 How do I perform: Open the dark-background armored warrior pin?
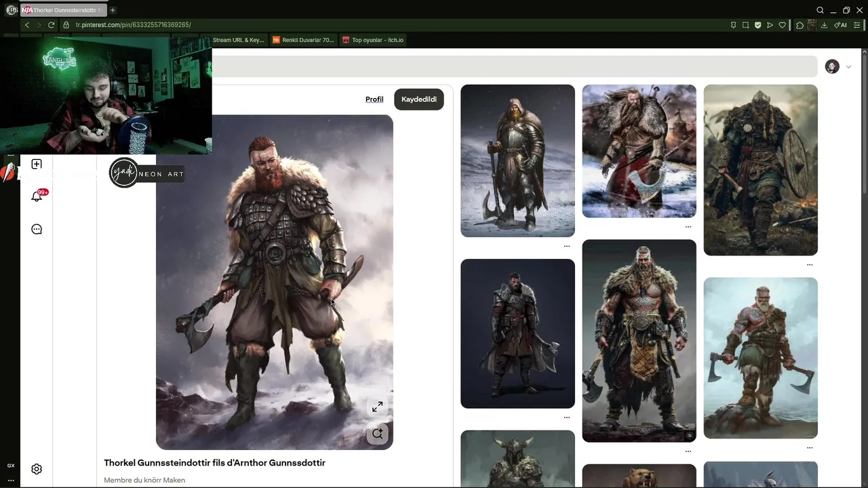(x=517, y=333)
